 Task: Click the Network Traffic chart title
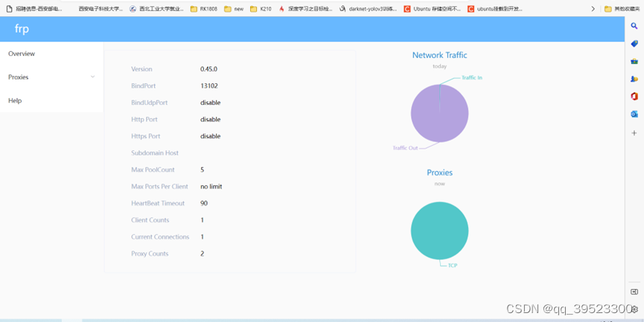(439, 55)
